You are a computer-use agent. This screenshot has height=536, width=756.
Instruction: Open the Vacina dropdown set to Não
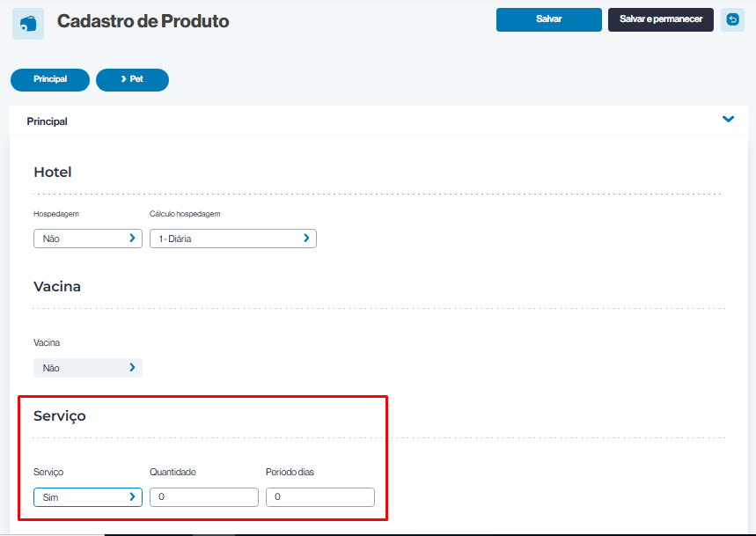click(88, 368)
